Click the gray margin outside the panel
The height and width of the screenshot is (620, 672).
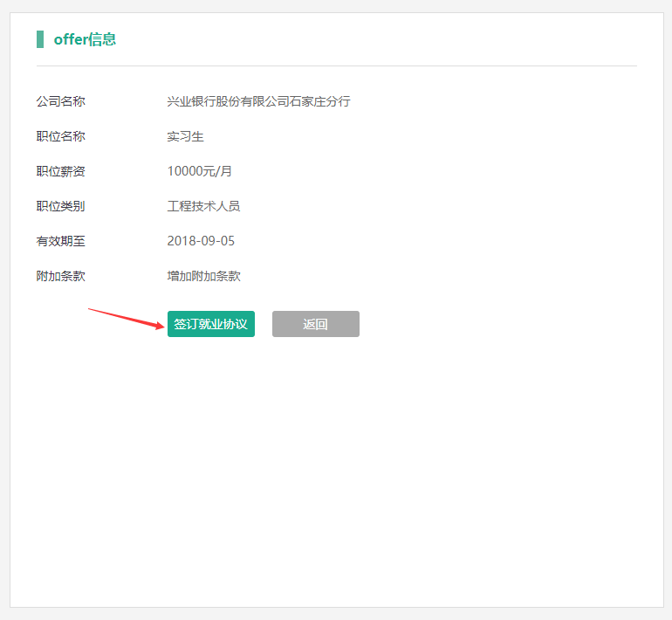click(x=668, y=349)
